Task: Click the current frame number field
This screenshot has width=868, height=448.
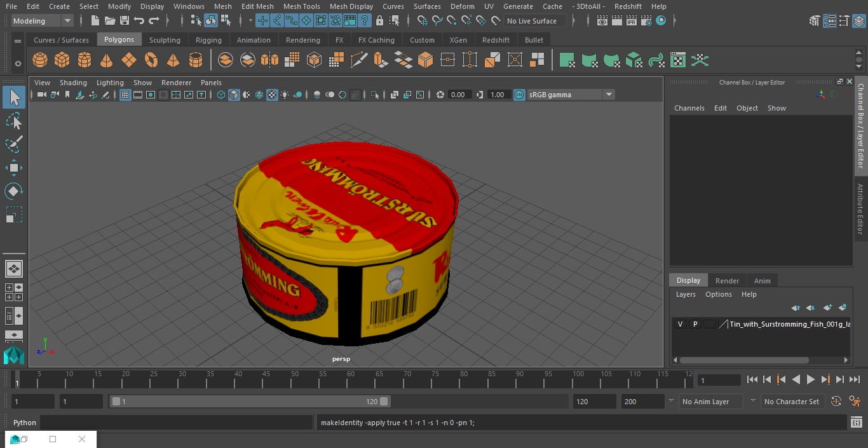Action: (x=719, y=380)
